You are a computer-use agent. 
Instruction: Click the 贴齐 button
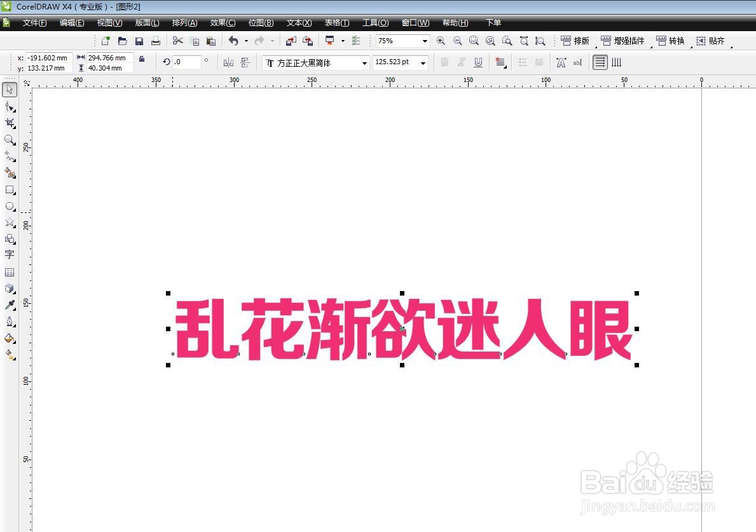click(x=711, y=41)
